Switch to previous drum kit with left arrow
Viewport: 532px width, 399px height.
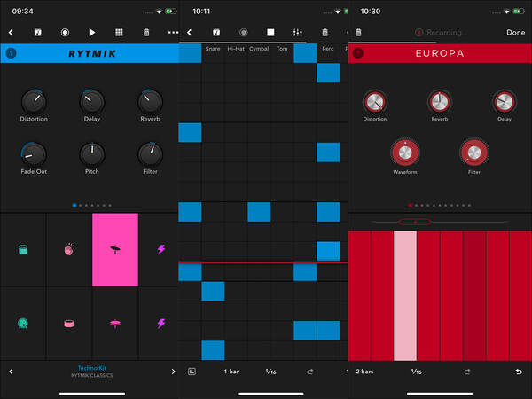pyautogui.click(x=11, y=372)
